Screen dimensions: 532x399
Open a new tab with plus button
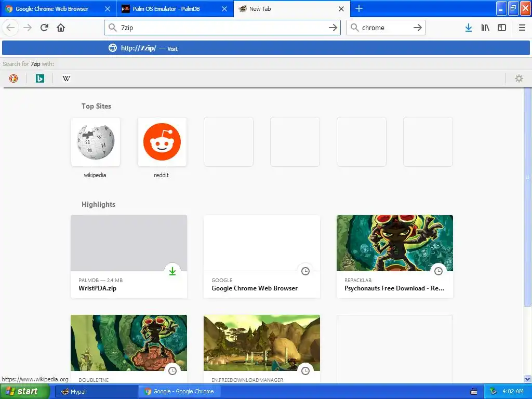[359, 8]
